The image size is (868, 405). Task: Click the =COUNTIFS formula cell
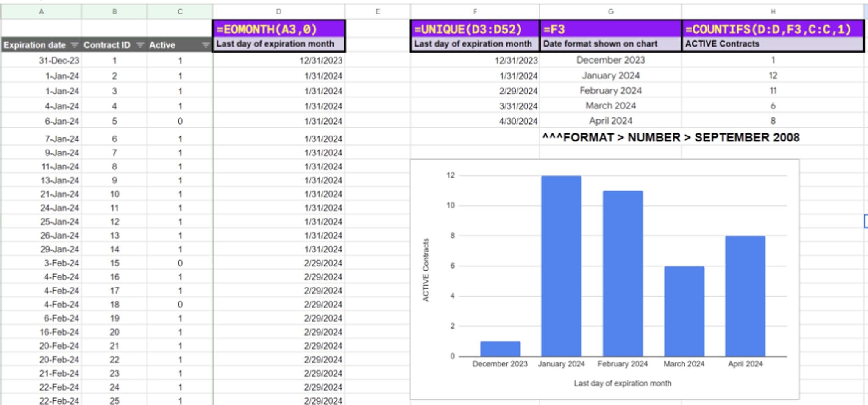click(773, 29)
